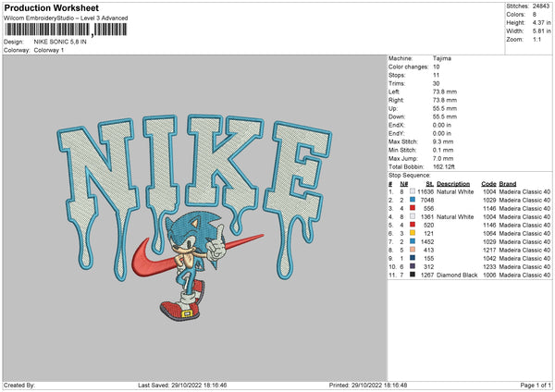Click the 'Production Worksheet' heading

click(x=51, y=7)
